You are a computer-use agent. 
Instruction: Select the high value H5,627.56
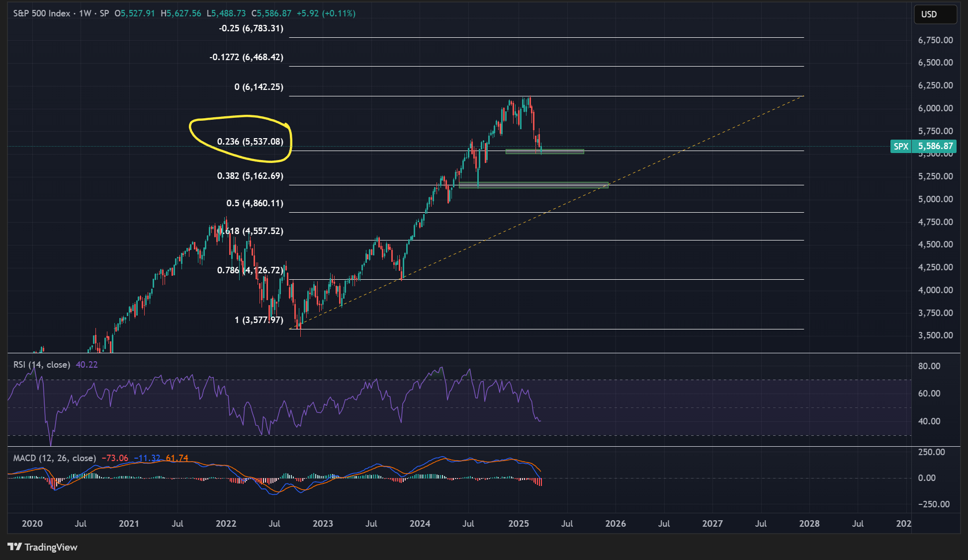(x=181, y=13)
